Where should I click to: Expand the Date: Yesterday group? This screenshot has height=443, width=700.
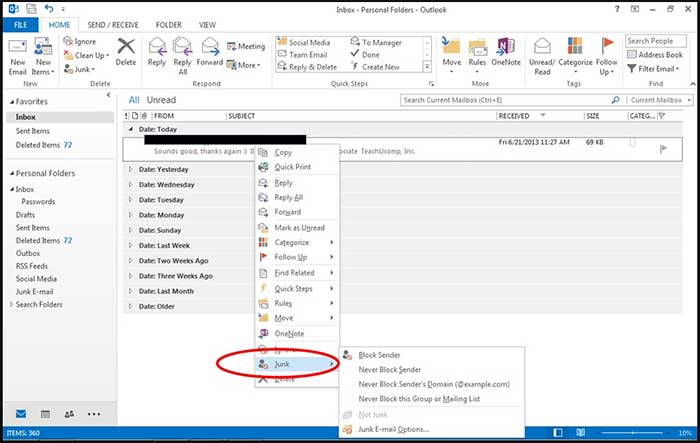[130, 169]
